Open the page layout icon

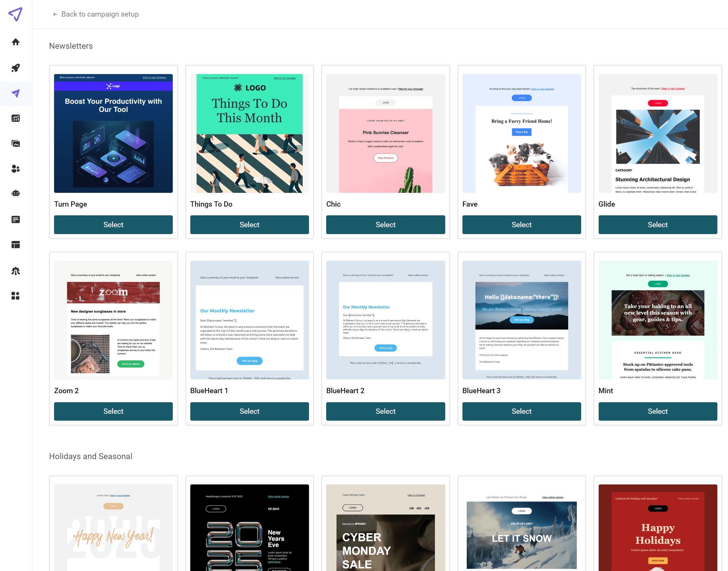pos(16,244)
